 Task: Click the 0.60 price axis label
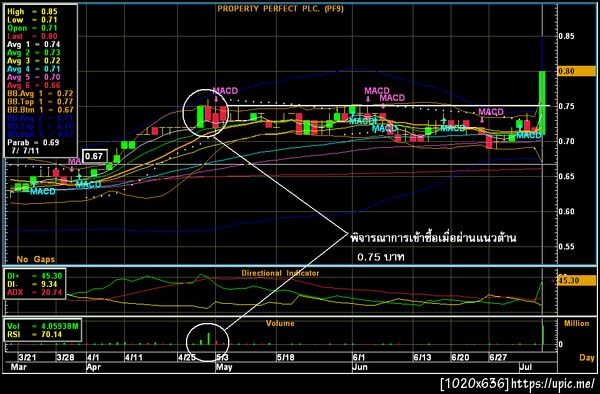[566, 212]
